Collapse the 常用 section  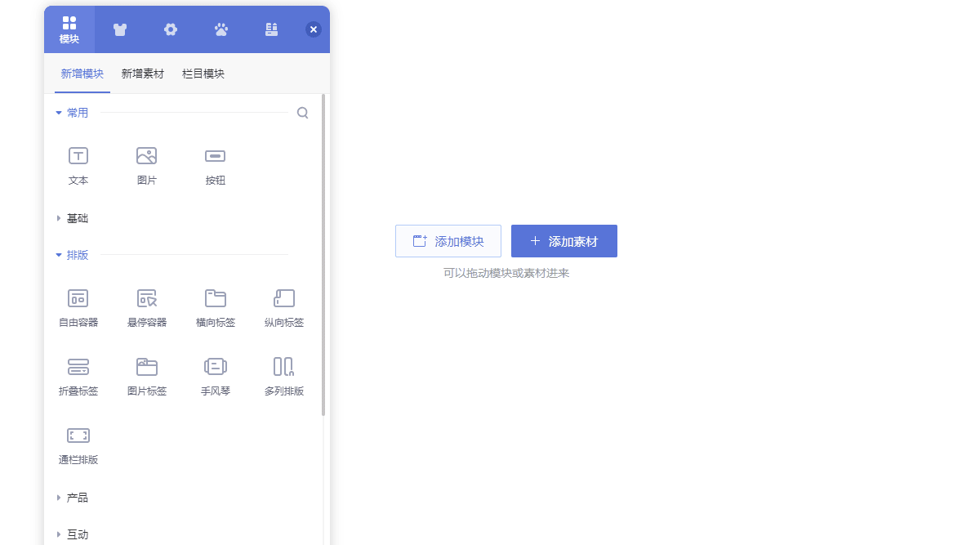[72, 113]
